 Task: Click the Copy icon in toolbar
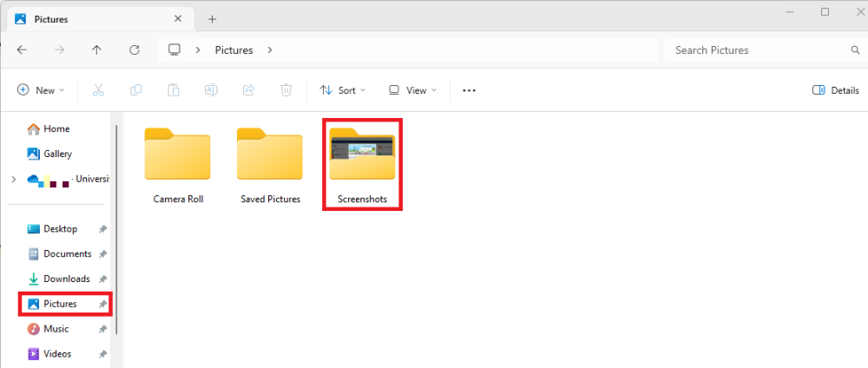(x=135, y=90)
